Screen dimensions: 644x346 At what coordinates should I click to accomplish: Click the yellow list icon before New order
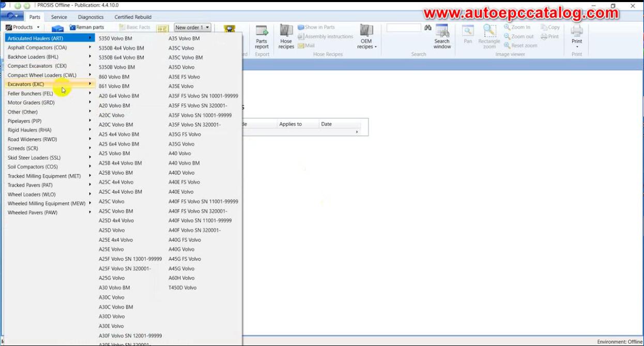coord(162,29)
